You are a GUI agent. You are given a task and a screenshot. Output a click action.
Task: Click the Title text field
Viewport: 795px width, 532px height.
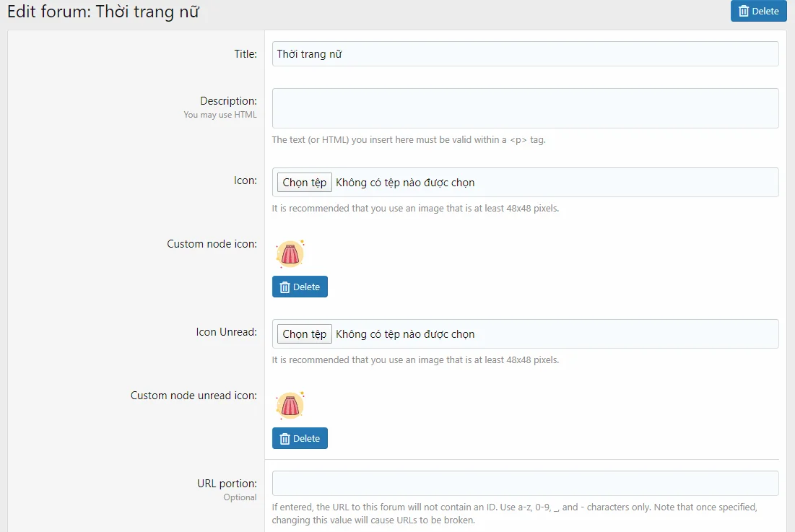click(525, 54)
